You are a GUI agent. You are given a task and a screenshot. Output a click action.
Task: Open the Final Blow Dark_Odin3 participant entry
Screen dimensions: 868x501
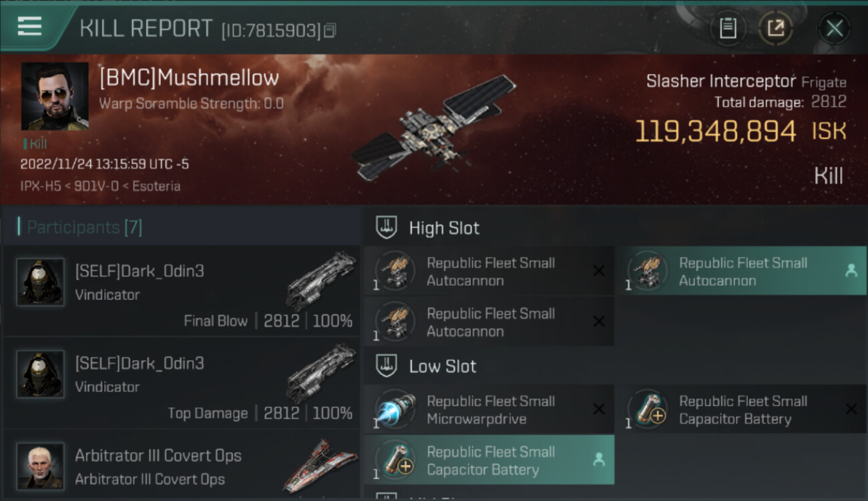[x=182, y=291]
